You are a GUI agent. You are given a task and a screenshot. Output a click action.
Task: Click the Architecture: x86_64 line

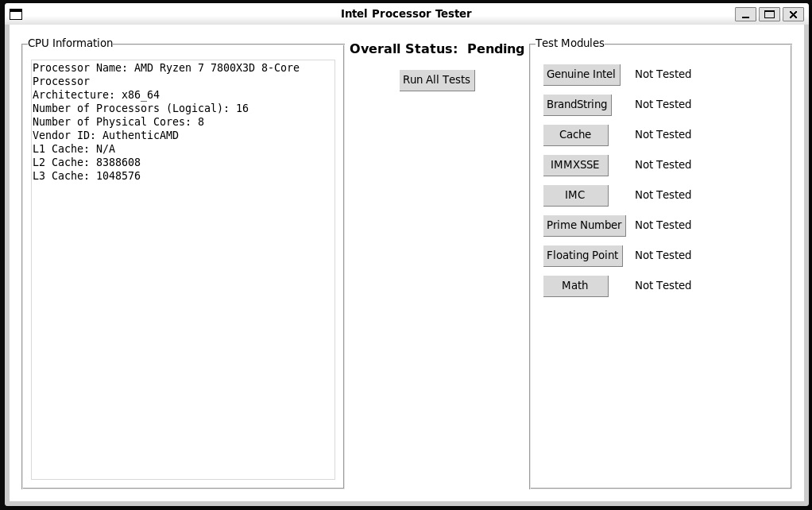[x=96, y=95]
